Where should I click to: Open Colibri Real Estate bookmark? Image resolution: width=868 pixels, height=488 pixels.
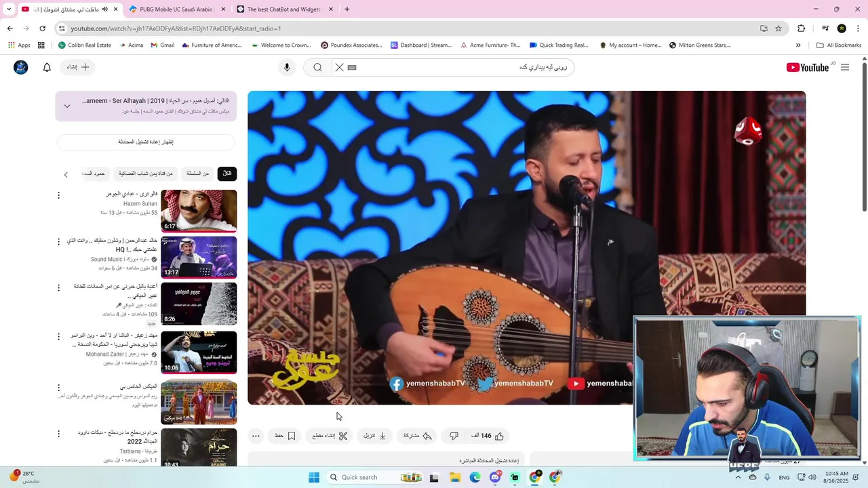pos(85,45)
